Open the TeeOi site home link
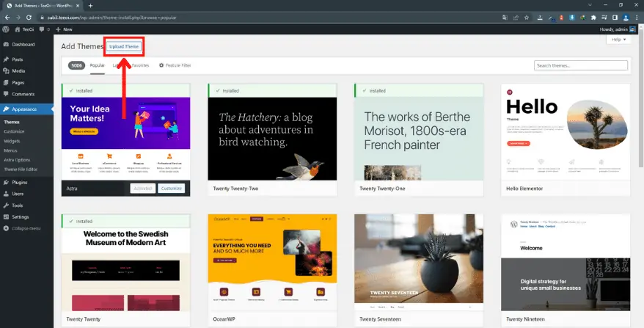The width and height of the screenshot is (644, 328). tap(25, 29)
